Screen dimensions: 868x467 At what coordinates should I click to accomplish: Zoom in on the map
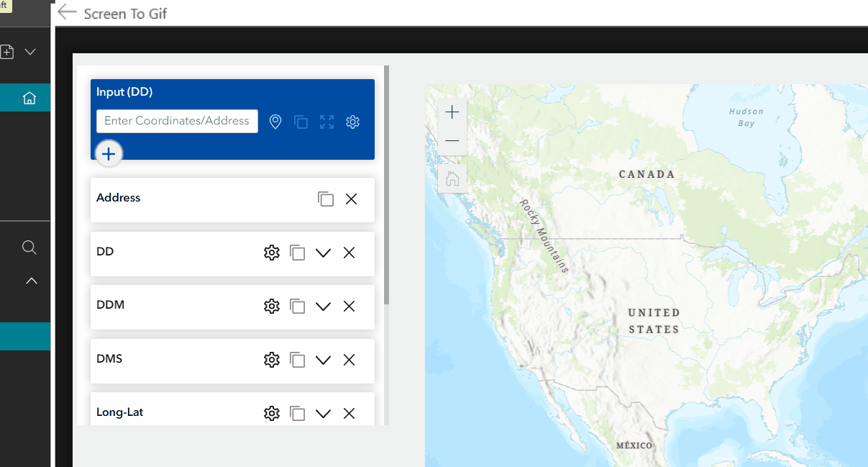[452, 112]
